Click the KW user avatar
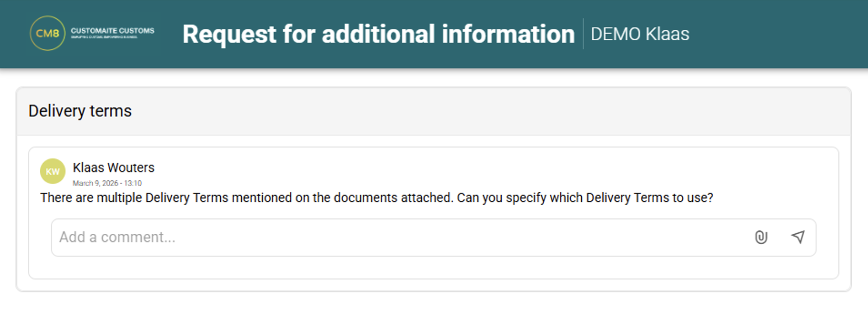The height and width of the screenshot is (316, 868). [52, 171]
